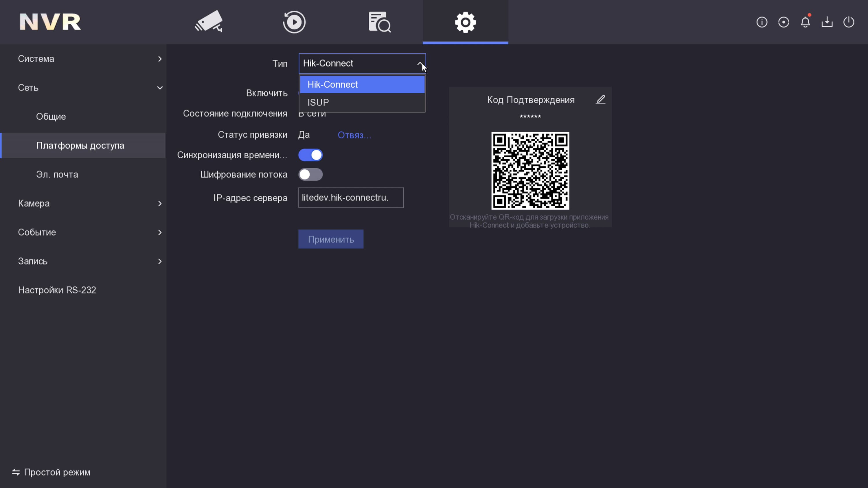
Task: Click the server IP address field
Action: click(350, 198)
